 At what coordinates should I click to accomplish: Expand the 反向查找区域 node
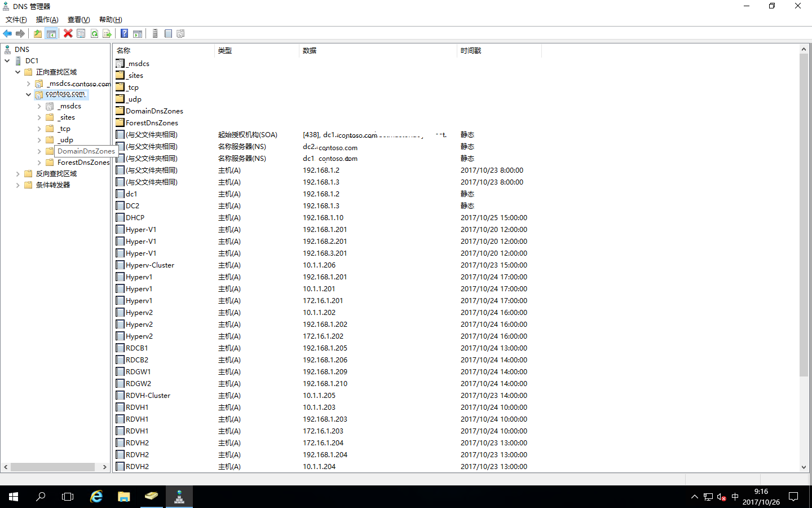(18, 174)
